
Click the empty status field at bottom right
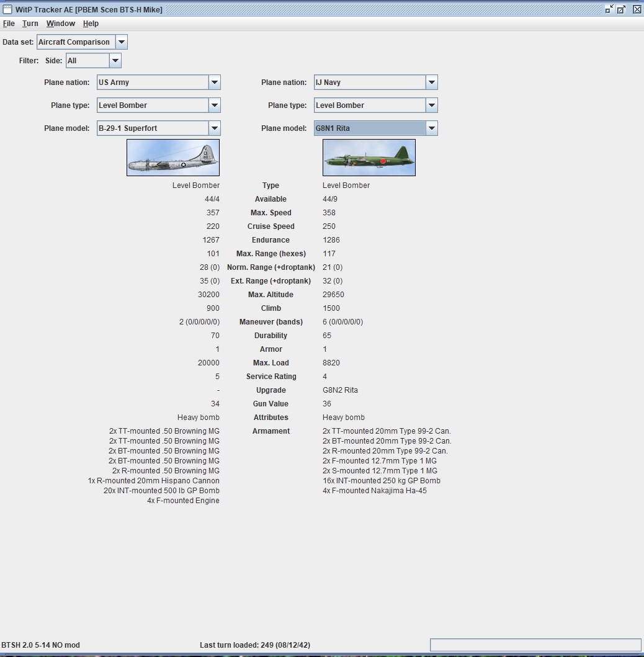(536, 645)
